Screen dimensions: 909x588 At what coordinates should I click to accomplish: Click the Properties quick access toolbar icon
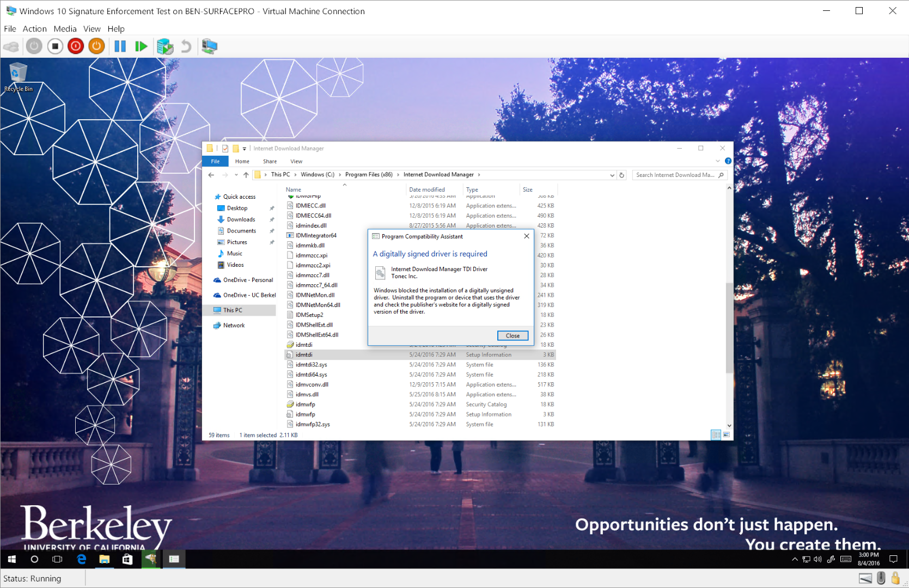tap(225, 148)
